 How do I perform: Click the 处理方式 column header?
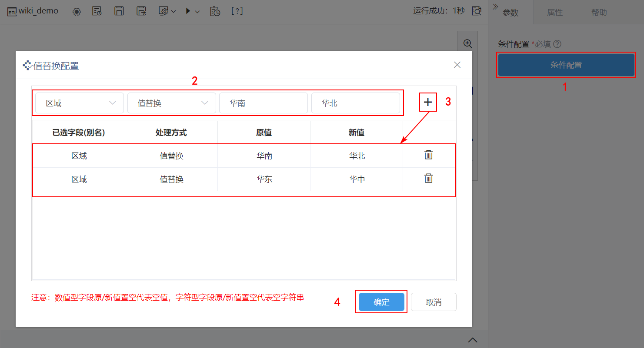(x=171, y=133)
